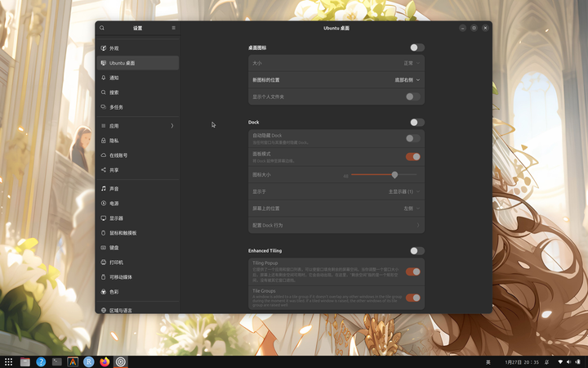Turn off the Tile Groups switch
Viewport: 588px width, 368px height.
(x=413, y=298)
